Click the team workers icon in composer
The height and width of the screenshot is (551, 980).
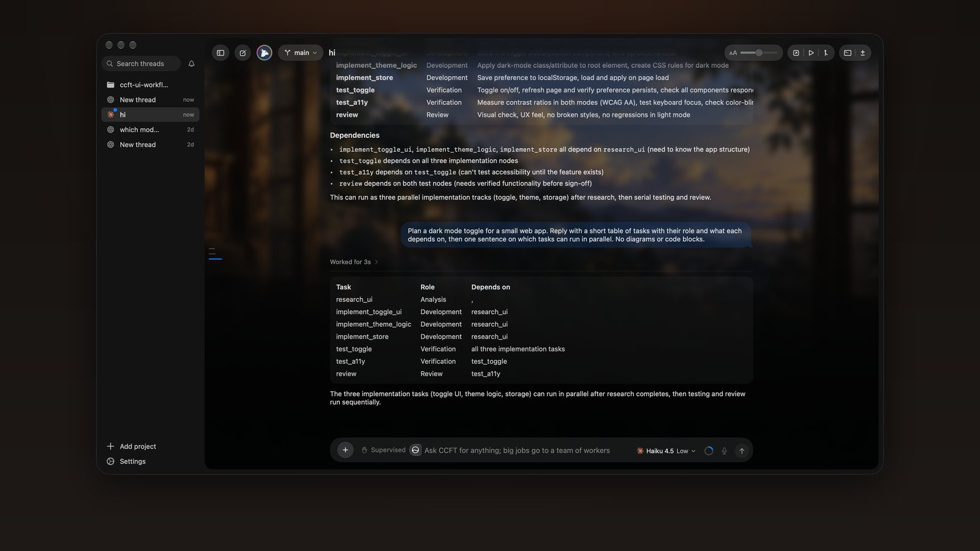click(415, 450)
